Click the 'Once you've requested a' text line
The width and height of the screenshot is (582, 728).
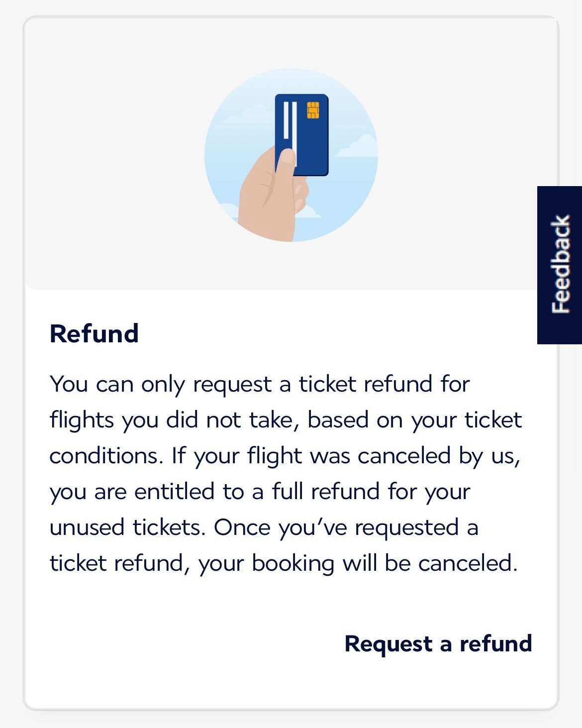click(x=264, y=527)
